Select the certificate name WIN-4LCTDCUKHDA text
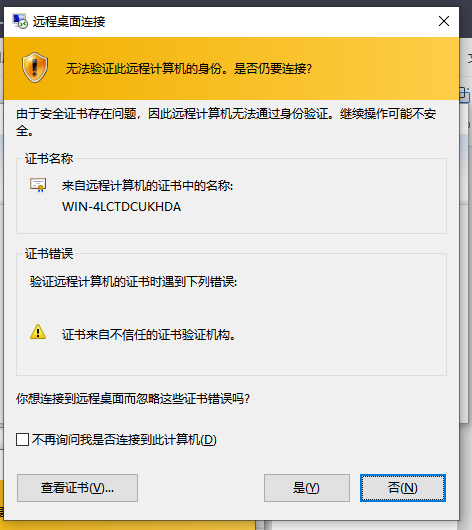The image size is (472, 530). coord(121,207)
